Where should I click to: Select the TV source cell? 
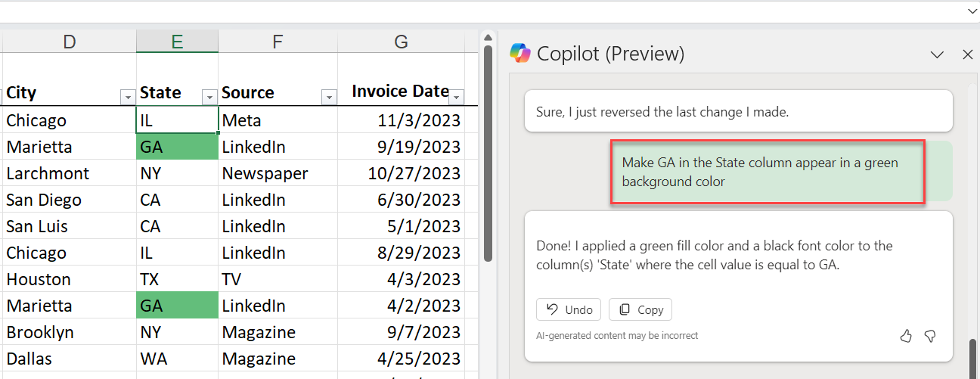pyautogui.click(x=278, y=279)
